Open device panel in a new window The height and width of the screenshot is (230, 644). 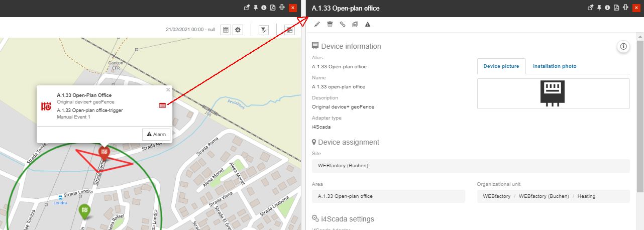pyautogui.click(x=591, y=8)
